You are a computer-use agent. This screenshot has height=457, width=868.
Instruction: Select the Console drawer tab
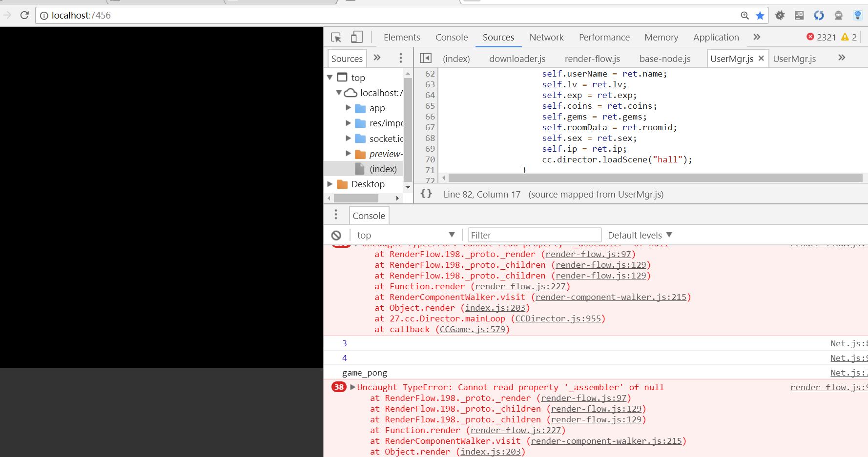(369, 216)
